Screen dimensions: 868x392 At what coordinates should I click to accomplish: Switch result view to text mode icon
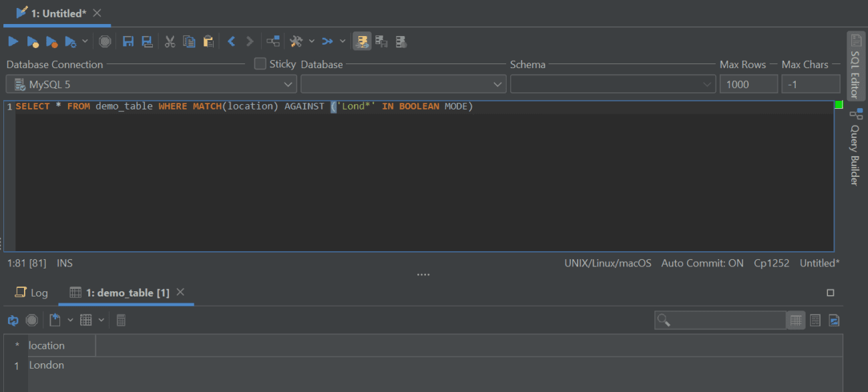click(x=815, y=320)
